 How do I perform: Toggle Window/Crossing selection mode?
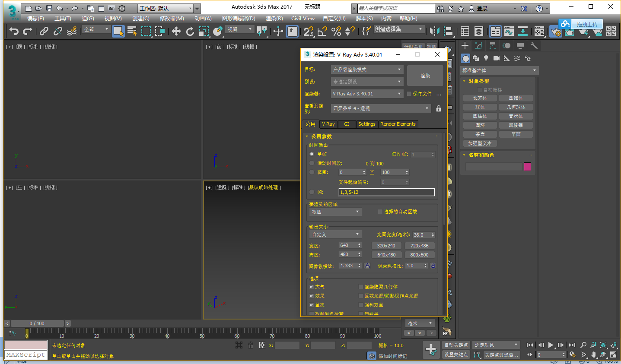click(x=160, y=31)
